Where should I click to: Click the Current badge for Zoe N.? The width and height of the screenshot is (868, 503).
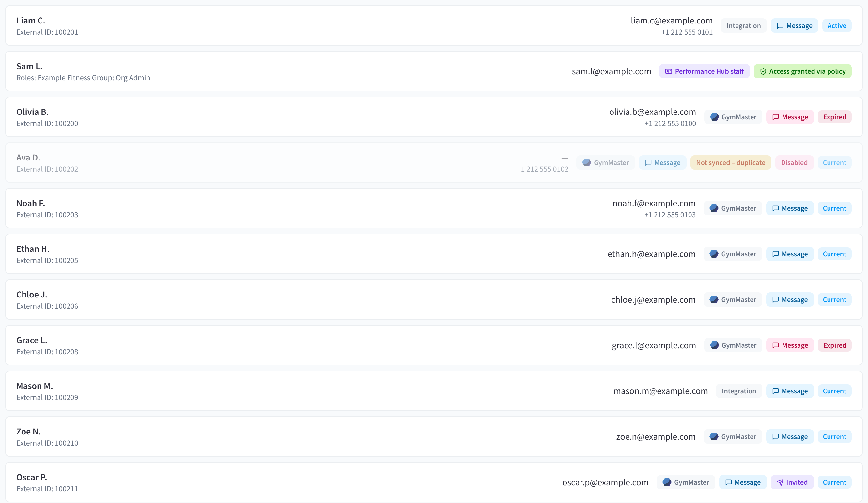point(834,437)
